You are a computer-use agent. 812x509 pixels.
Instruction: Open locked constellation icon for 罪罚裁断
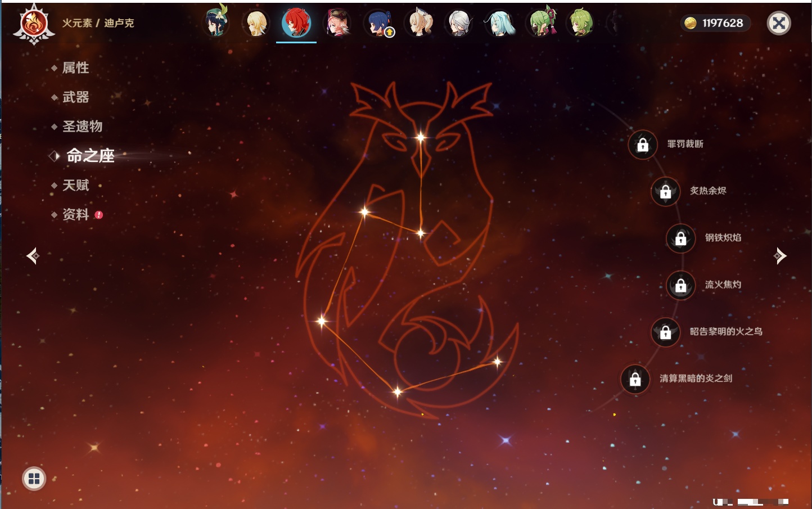[x=643, y=145]
